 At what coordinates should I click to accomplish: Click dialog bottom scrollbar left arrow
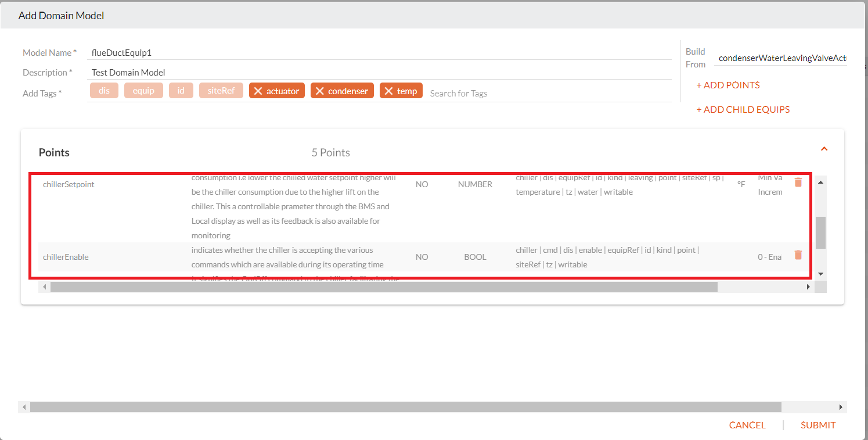24,407
